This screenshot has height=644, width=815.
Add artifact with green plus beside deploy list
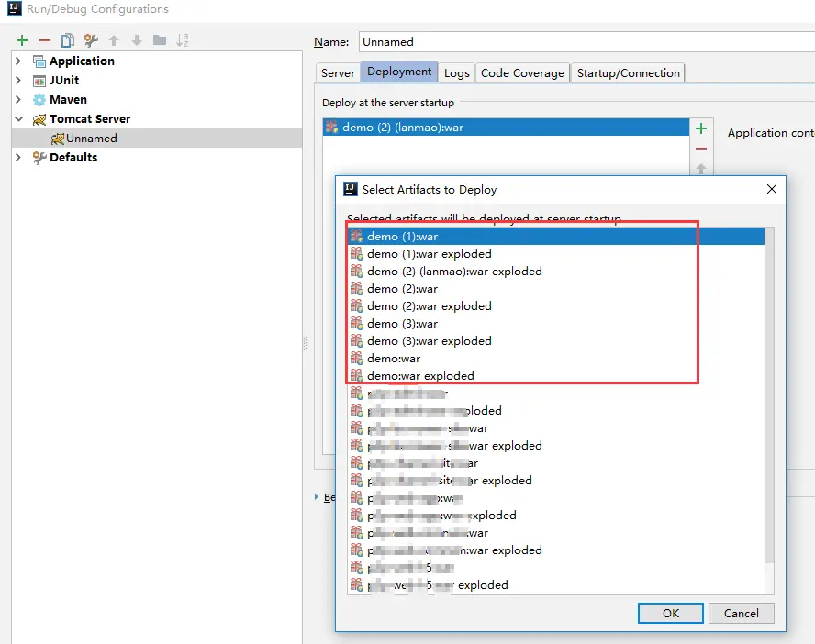click(701, 128)
